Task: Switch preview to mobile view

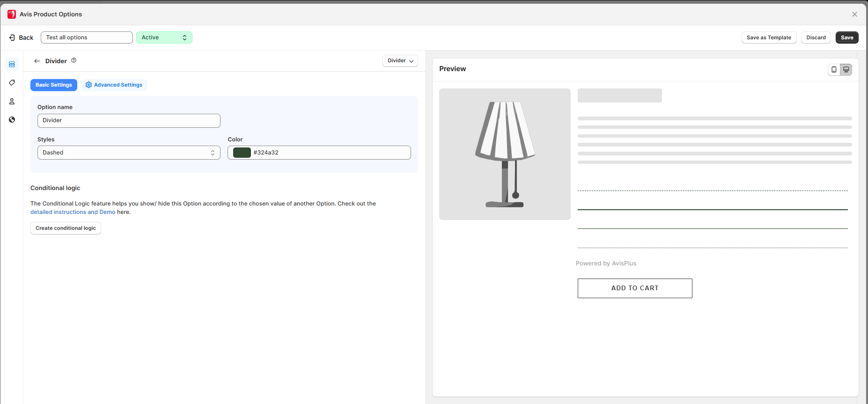Action: pos(834,69)
